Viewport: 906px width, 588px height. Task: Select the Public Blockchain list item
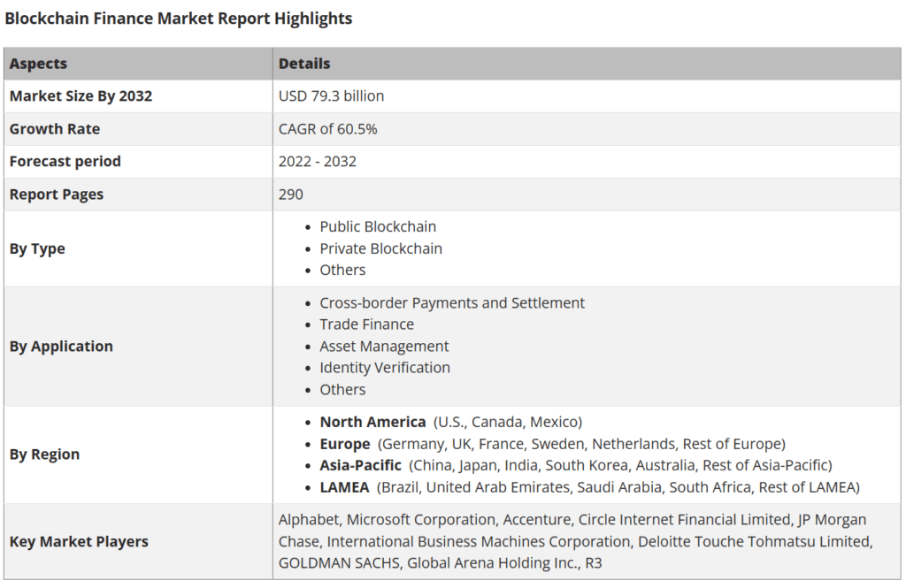coord(378,226)
